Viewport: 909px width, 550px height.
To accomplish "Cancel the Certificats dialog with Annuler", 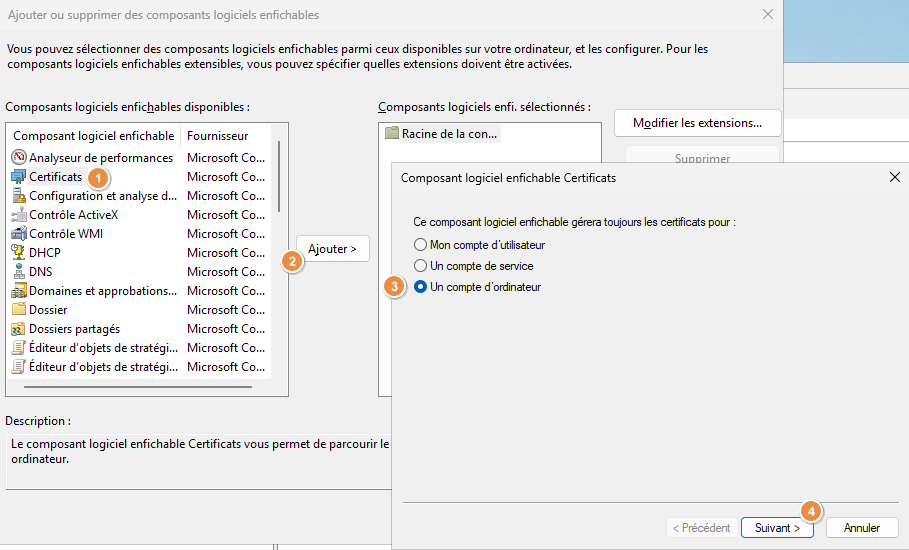I will 861,528.
